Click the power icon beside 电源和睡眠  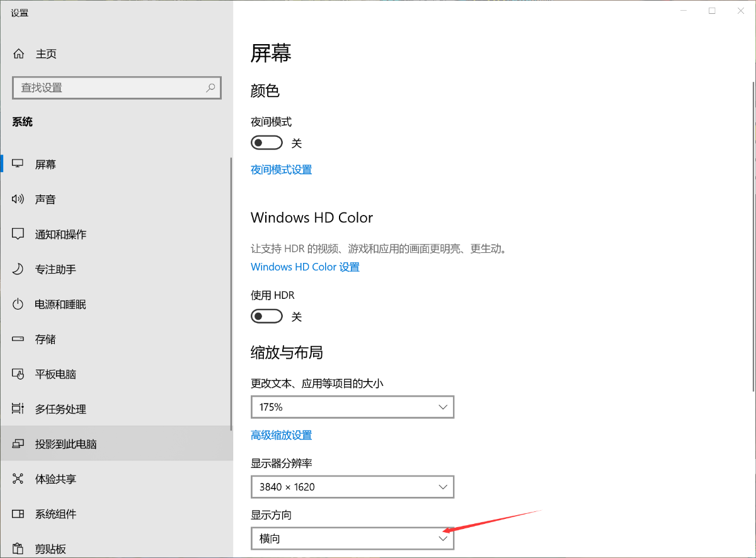point(18,304)
